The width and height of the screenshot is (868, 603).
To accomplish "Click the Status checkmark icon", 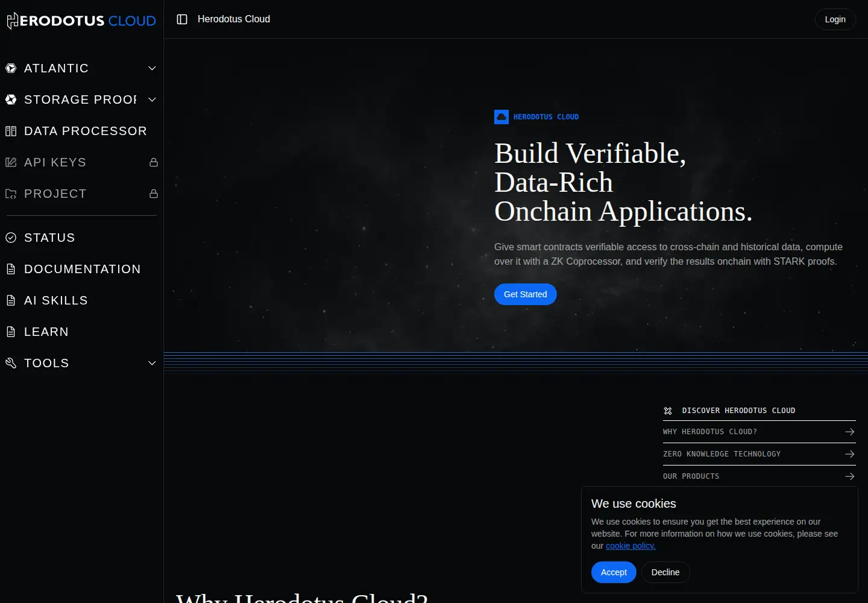I will (x=11, y=238).
